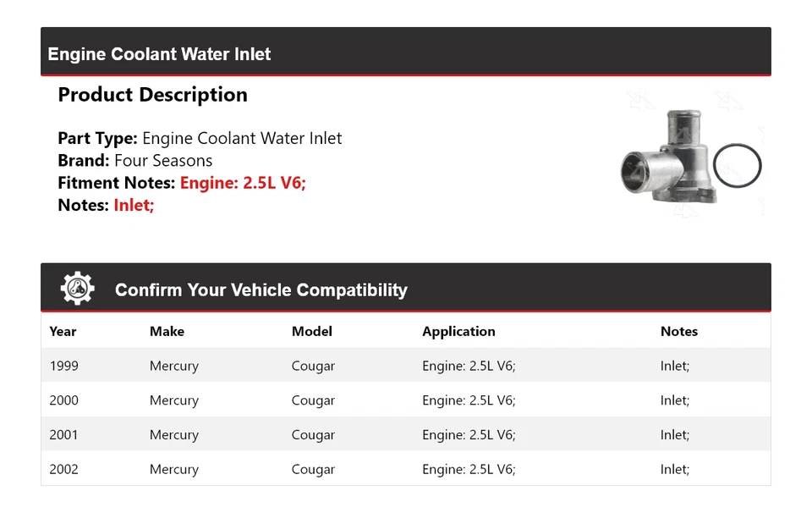Click the Engine Coolant Water Inlet header
Viewport: 812px width, 513px height.
pos(159,54)
